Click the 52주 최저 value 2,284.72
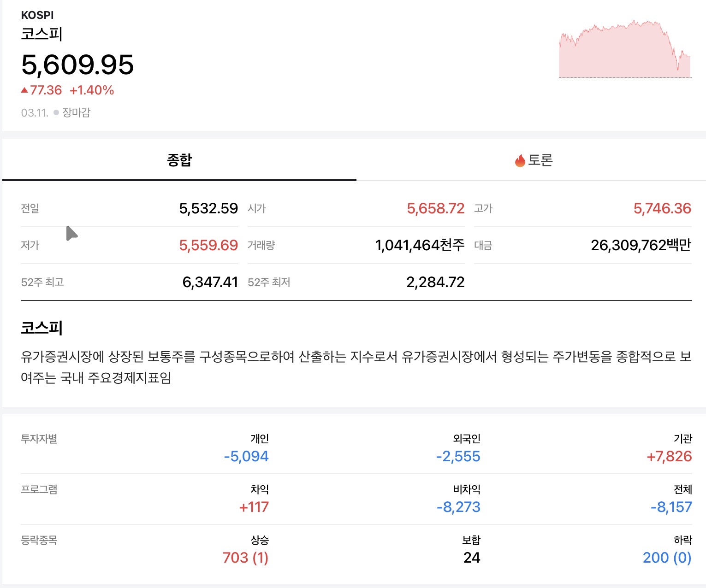706x588 pixels. (x=435, y=282)
